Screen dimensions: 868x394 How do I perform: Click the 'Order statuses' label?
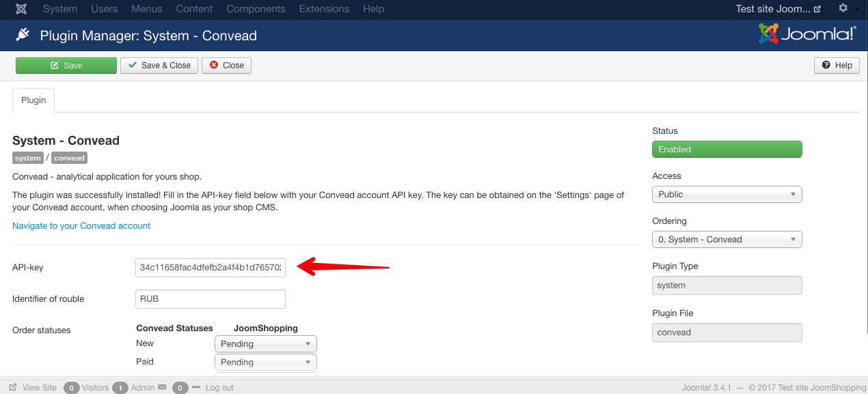(42, 330)
